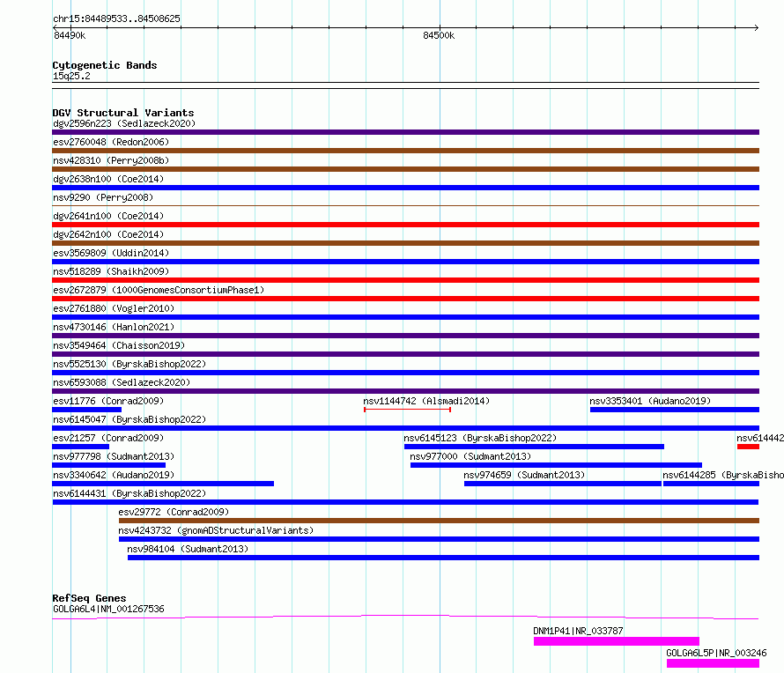Click nsv984104 (Sudmant2013) variant label
Screen dimensions: 784x673
(x=188, y=549)
